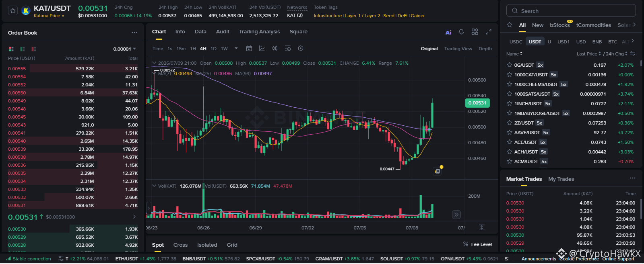Switch chart to Trading View mode
Image resolution: width=644 pixels, height=264 pixels.
458,49
